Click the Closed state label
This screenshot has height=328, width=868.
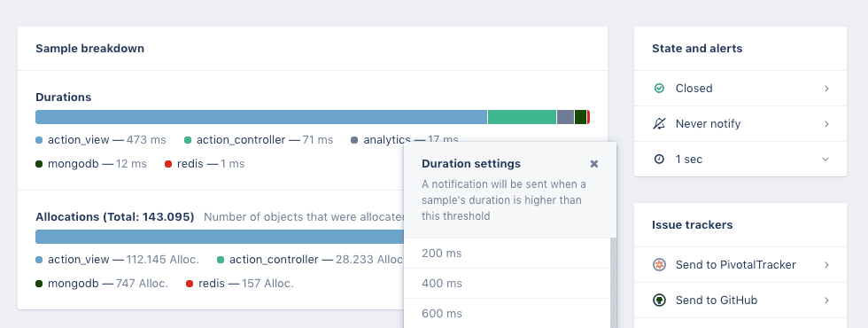point(694,88)
